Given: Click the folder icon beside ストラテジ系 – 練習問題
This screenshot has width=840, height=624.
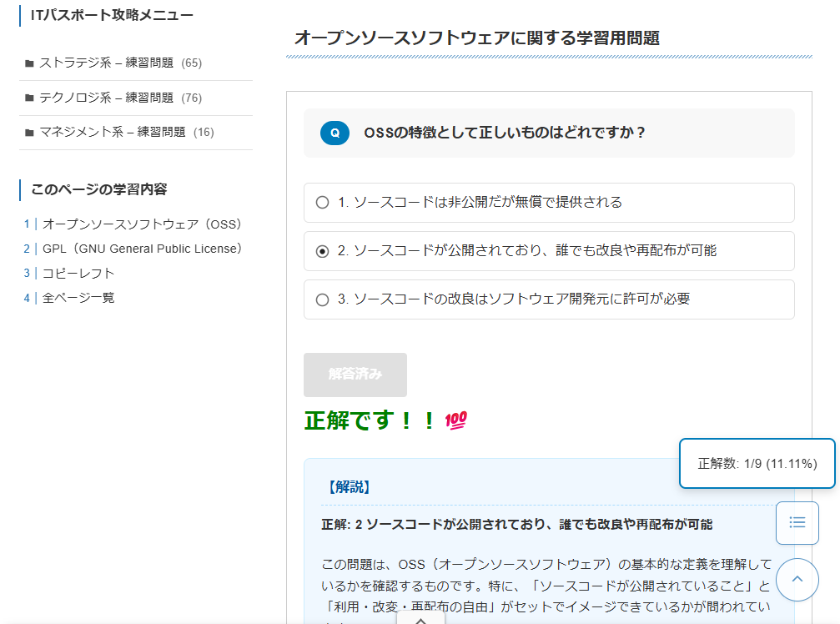Looking at the screenshot, I should point(31,63).
